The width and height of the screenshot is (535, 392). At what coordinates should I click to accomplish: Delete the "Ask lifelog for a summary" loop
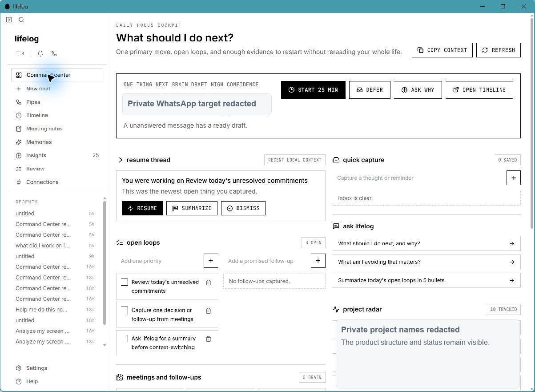[208, 339]
